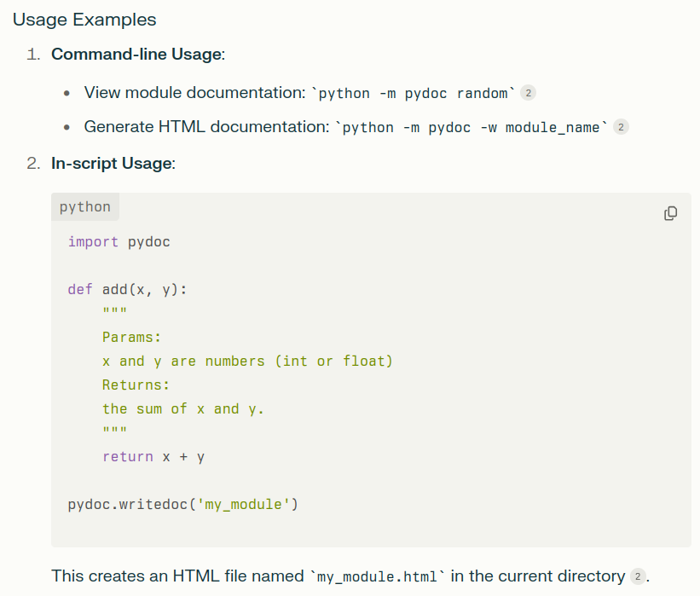Image resolution: width=700 pixels, height=596 pixels.
Task: Click 'View module documentation' bullet text
Action: 194,93
